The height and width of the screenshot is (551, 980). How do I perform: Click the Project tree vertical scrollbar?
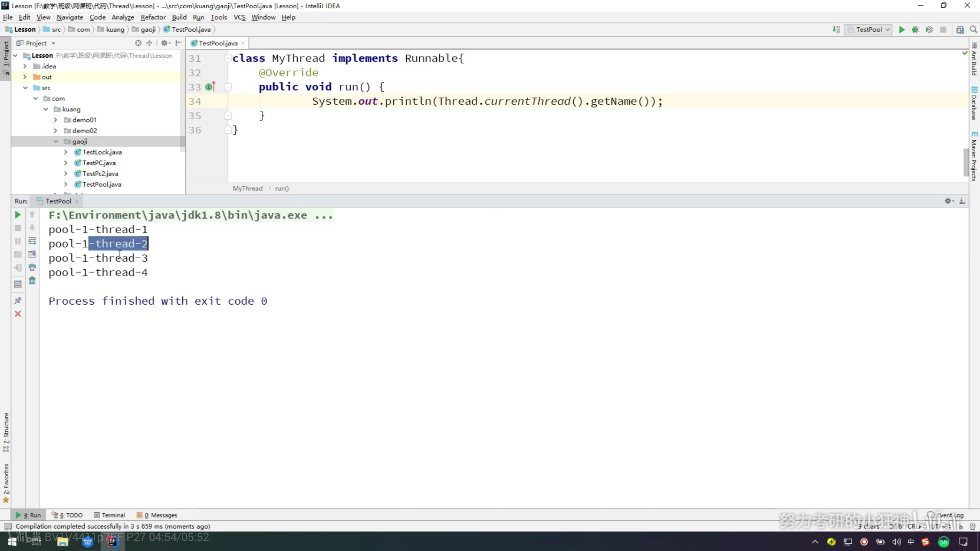point(182,100)
